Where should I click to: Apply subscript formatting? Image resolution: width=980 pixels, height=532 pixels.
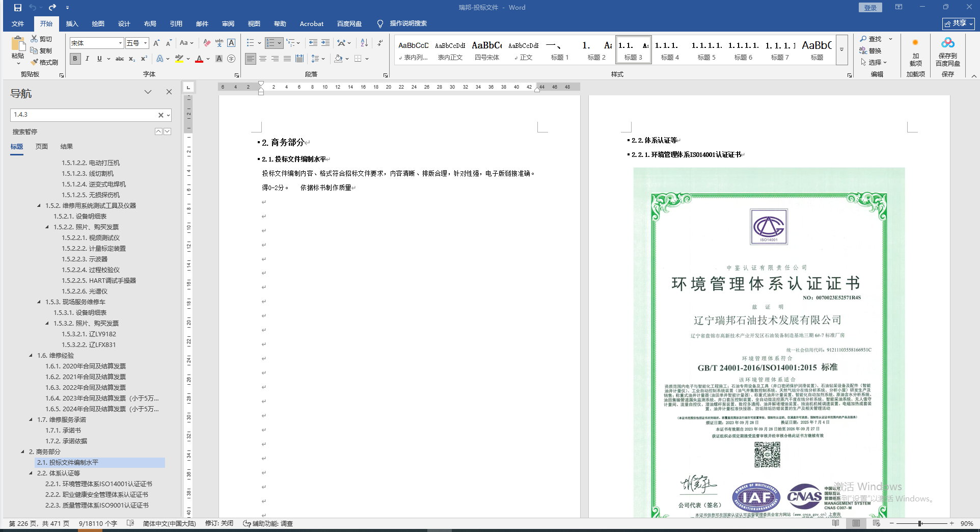[x=132, y=59]
